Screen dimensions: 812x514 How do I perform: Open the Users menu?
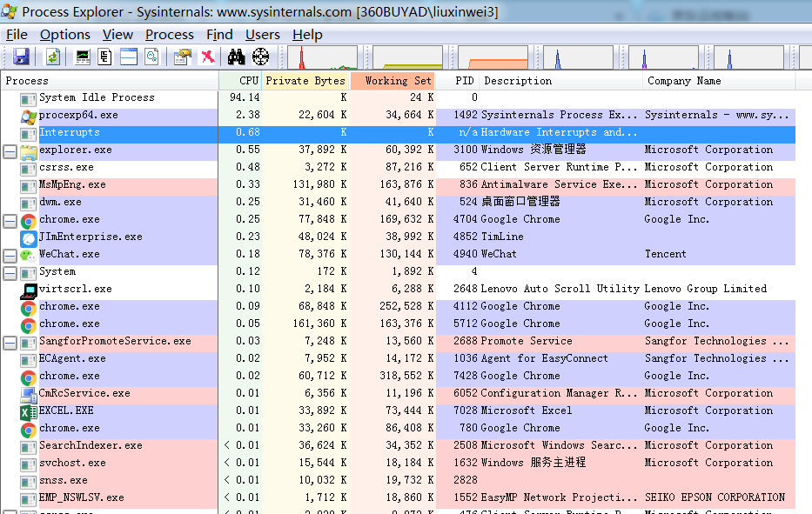[263, 35]
